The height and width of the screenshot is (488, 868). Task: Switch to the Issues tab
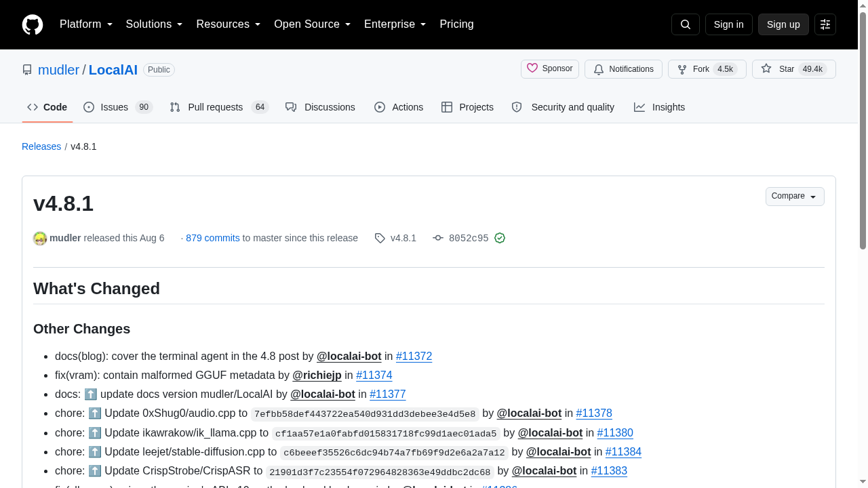coord(118,107)
